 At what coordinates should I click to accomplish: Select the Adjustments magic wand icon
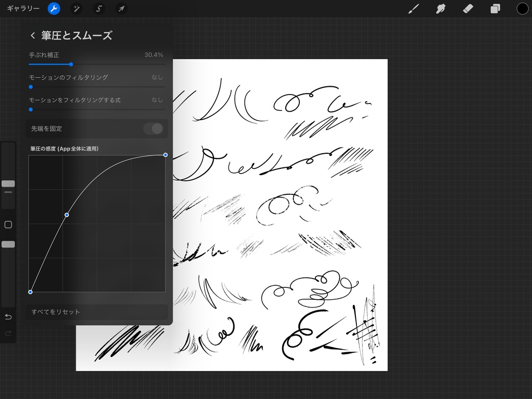pyautogui.click(x=76, y=8)
